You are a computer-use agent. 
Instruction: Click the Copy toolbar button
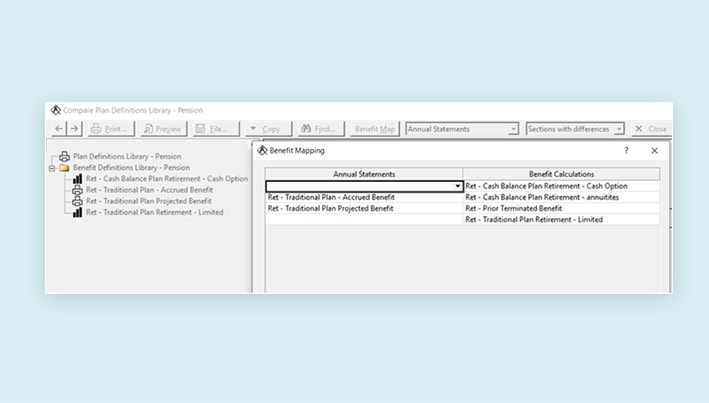269,129
